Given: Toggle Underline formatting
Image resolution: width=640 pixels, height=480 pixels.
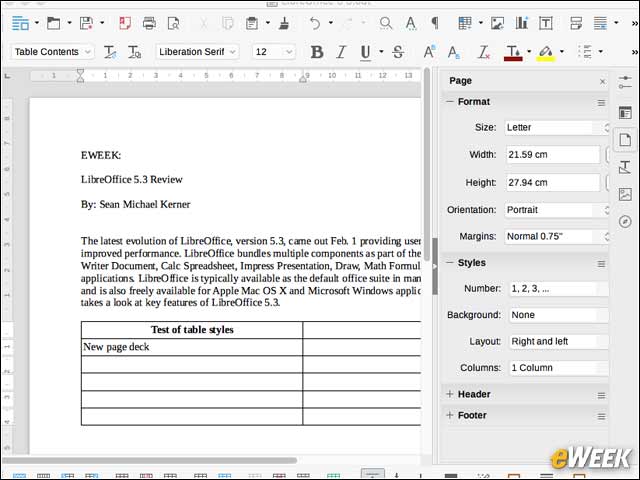Looking at the screenshot, I should [366, 52].
